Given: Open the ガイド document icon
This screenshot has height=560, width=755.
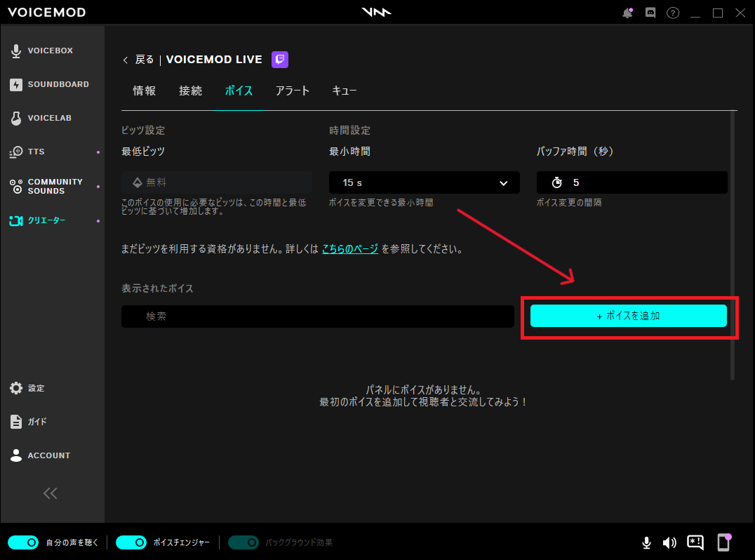Looking at the screenshot, I should (16, 422).
